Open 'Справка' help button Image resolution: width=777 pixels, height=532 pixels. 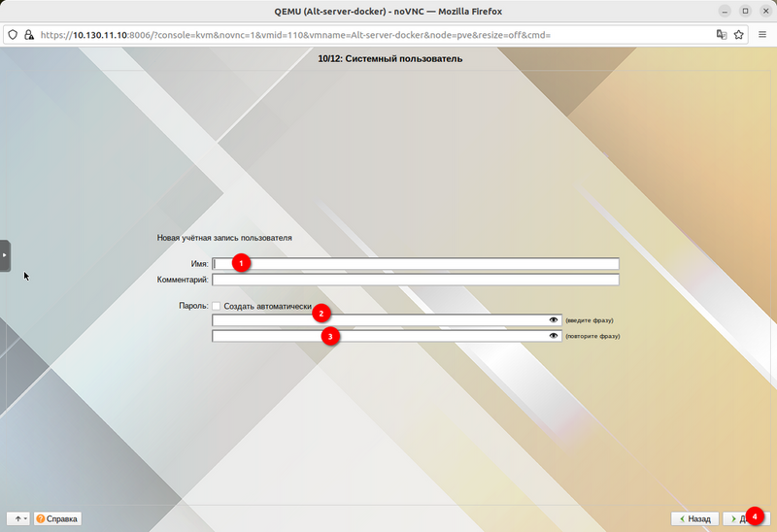pos(57,519)
